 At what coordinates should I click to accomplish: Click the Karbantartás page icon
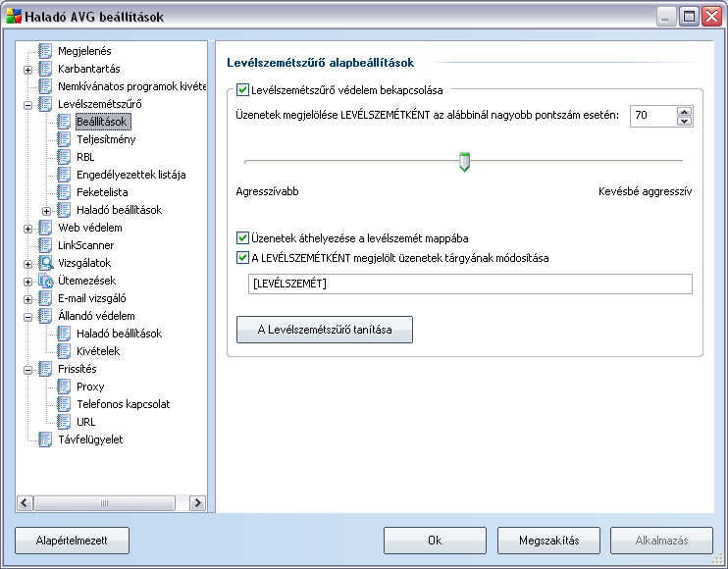pyautogui.click(x=45, y=69)
